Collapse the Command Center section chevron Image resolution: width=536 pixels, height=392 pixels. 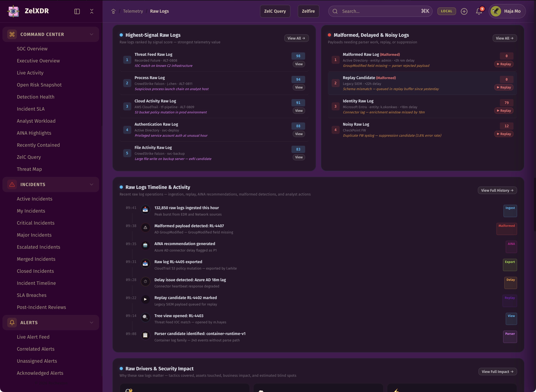tap(92, 34)
